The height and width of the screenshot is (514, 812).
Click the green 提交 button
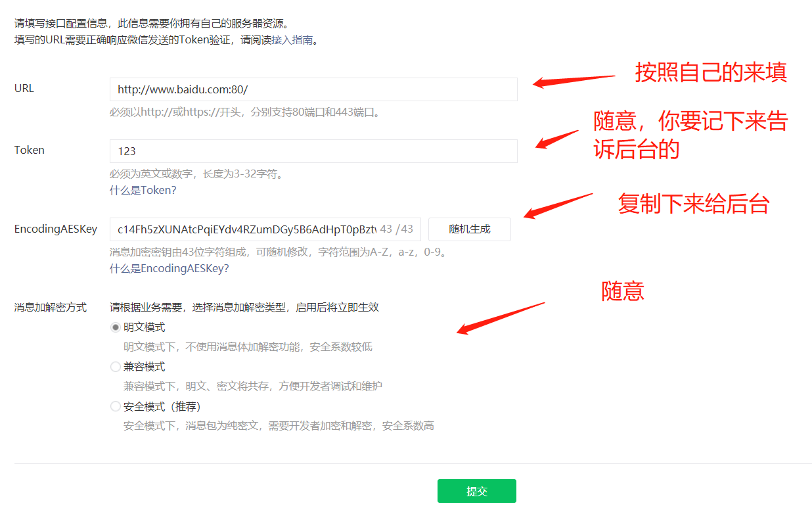[476, 490]
